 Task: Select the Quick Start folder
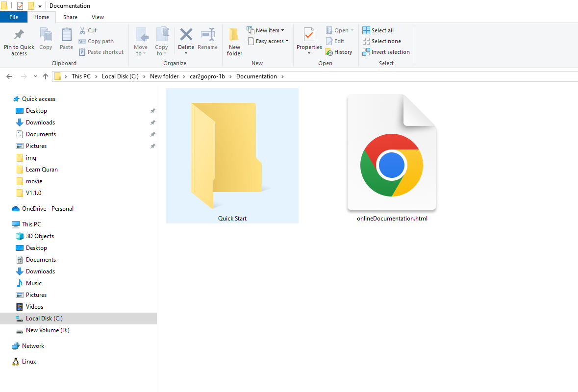pos(232,155)
